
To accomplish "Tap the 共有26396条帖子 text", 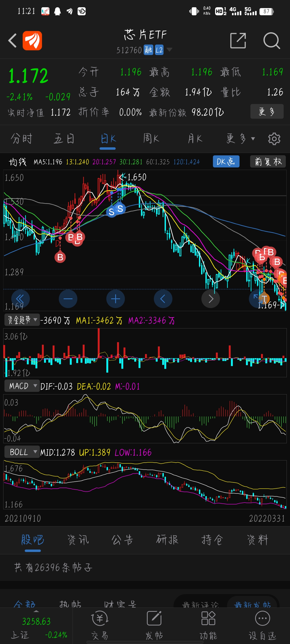I will click(53, 567).
